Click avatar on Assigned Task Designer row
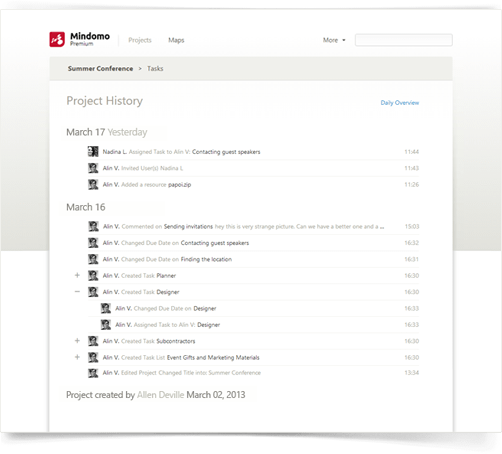 point(106,324)
